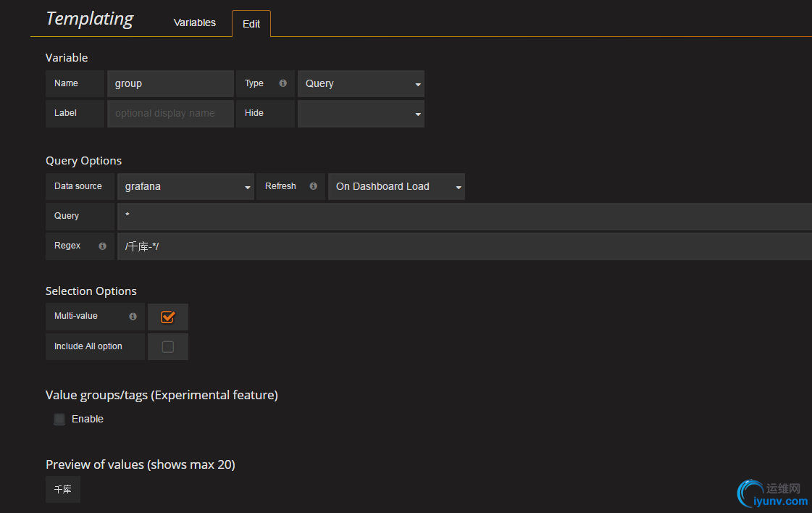Screen dimensions: 812x513
Task: Open the Data source dropdown showing grafana
Action: coord(186,186)
